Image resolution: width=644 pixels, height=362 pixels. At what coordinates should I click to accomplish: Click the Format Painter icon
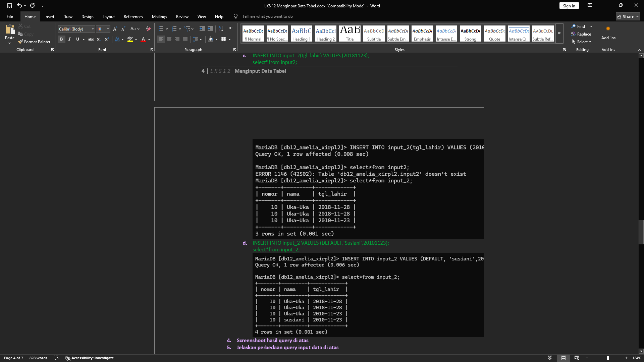21,42
